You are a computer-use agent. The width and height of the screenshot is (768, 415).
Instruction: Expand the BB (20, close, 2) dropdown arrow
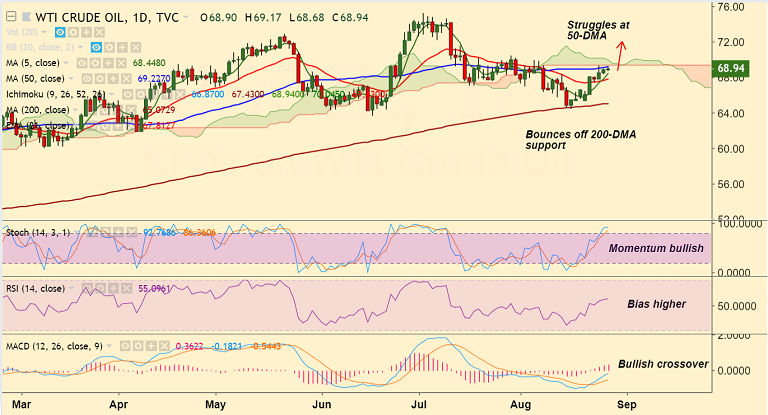point(81,48)
